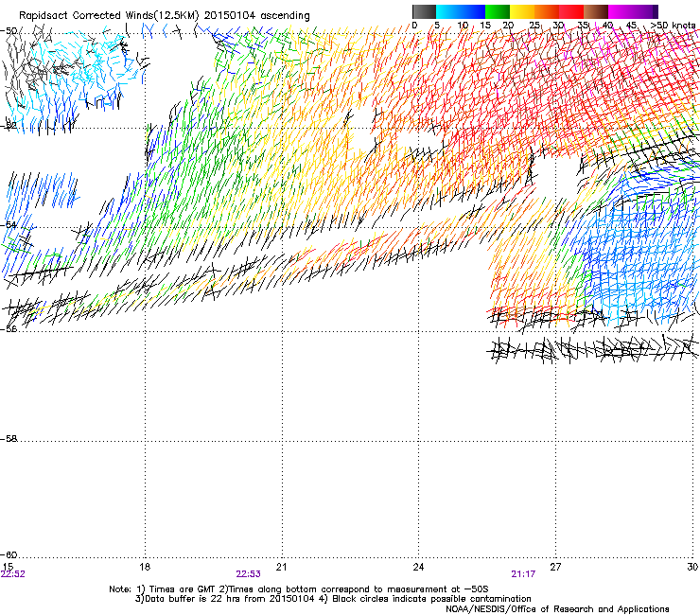Click the '-58' latitude axis label
700x615 pixels.
[9, 439]
